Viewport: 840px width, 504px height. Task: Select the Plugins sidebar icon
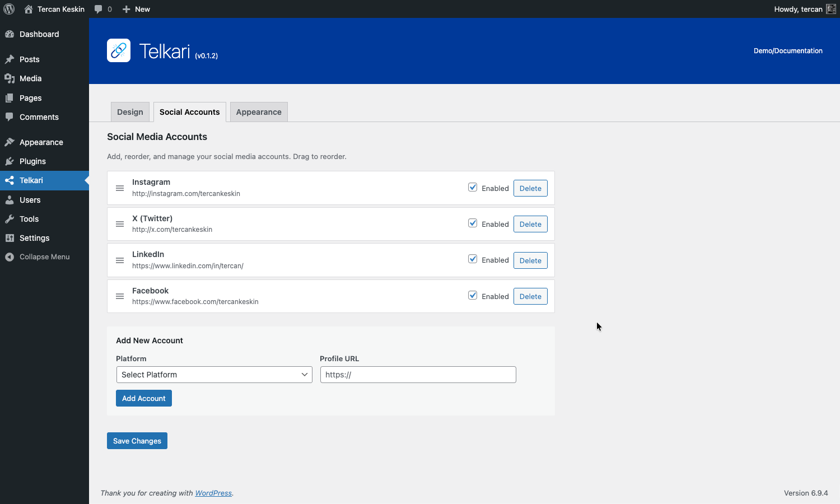click(x=11, y=161)
